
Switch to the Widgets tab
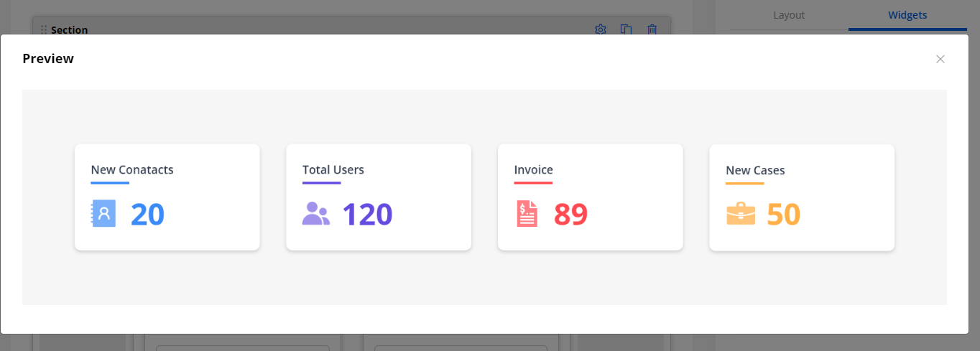coord(907,15)
